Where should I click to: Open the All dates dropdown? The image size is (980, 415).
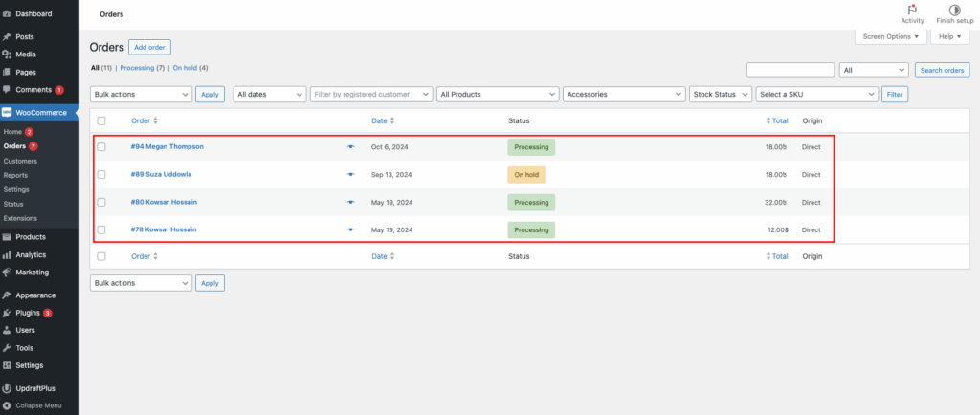(270, 95)
